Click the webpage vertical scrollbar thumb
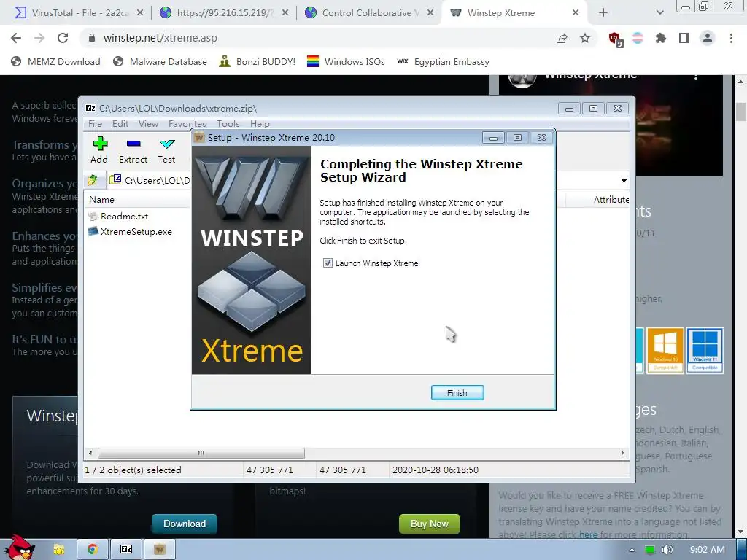747x560 pixels. point(740,112)
